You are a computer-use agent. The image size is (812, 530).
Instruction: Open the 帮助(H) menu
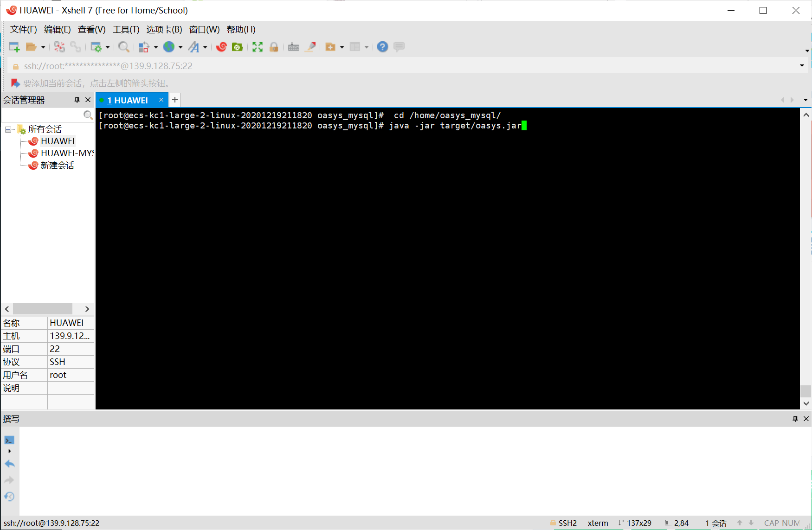click(241, 30)
